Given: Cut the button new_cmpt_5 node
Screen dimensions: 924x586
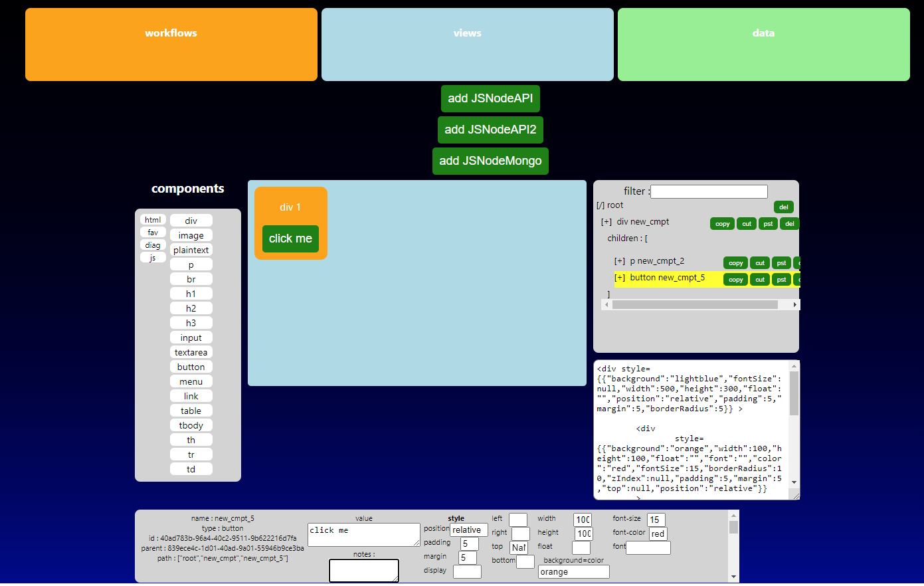Looking at the screenshot, I should [760, 280].
